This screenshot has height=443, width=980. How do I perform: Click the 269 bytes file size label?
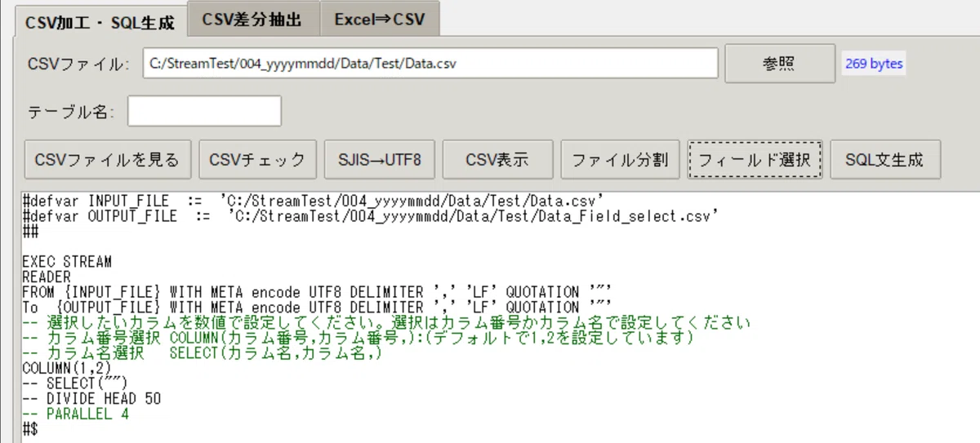(x=874, y=64)
